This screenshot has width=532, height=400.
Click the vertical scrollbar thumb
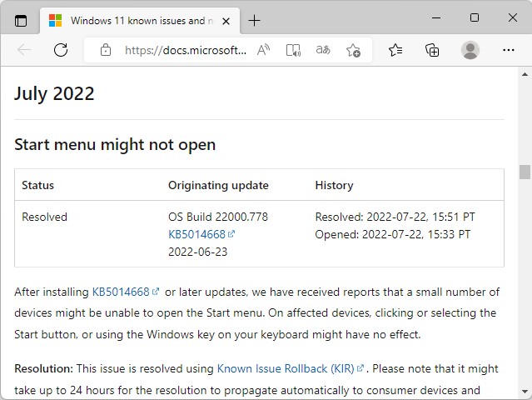coord(525,172)
